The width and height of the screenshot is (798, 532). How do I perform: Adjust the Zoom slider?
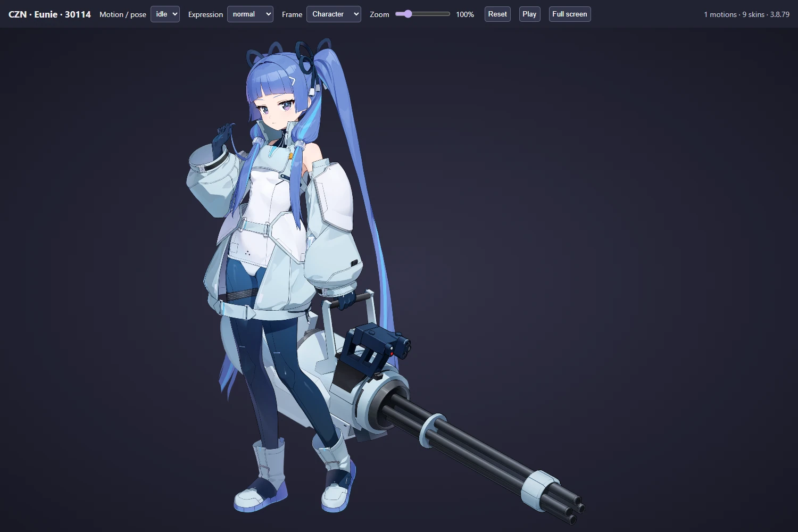[x=422, y=14]
